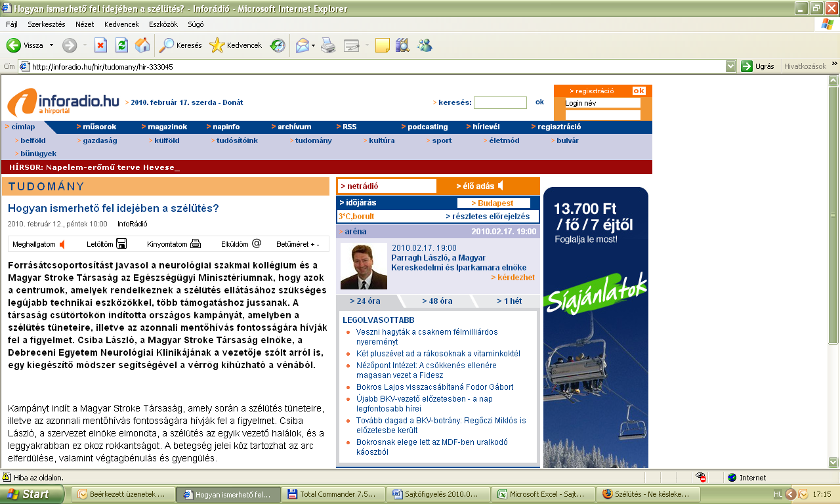Image resolution: width=840 pixels, height=504 pixels.
Task: Click the Mail envelope icon
Action: click(x=302, y=45)
